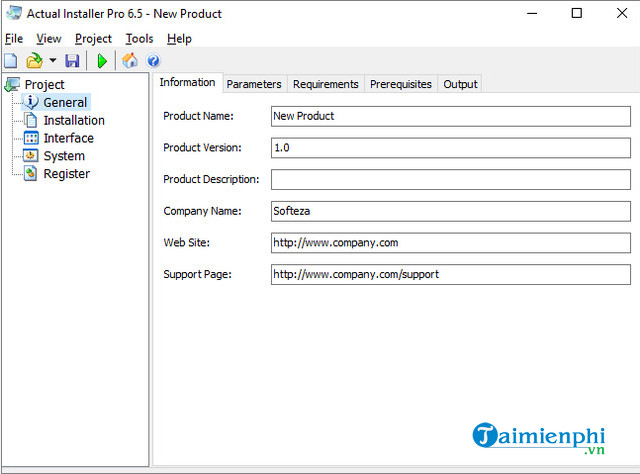The height and width of the screenshot is (474, 640).
Task: Click the Home page house icon
Action: click(x=130, y=61)
